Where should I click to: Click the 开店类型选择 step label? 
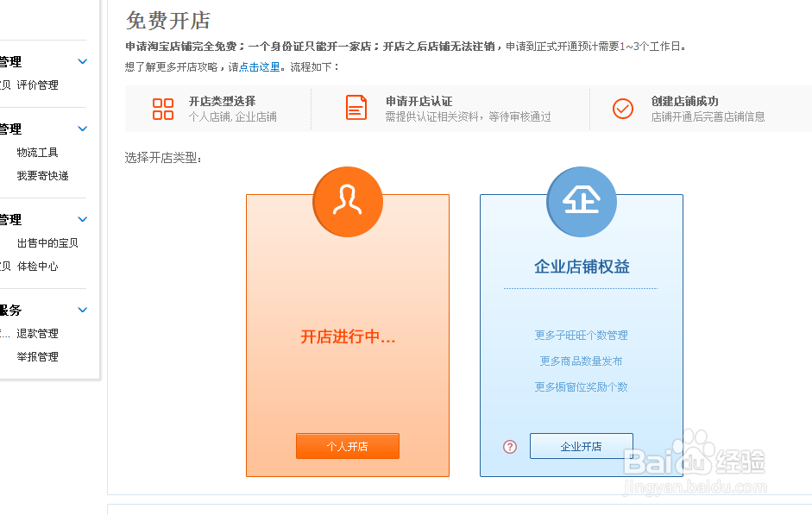point(222,101)
